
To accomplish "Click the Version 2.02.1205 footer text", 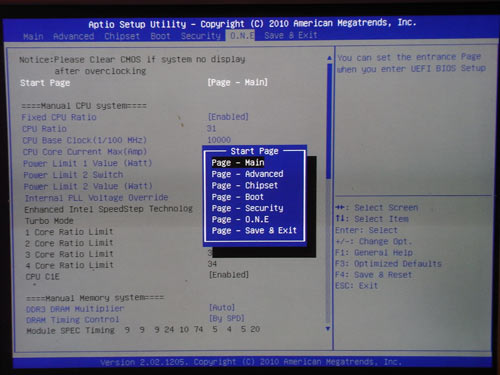I will 251,362.
